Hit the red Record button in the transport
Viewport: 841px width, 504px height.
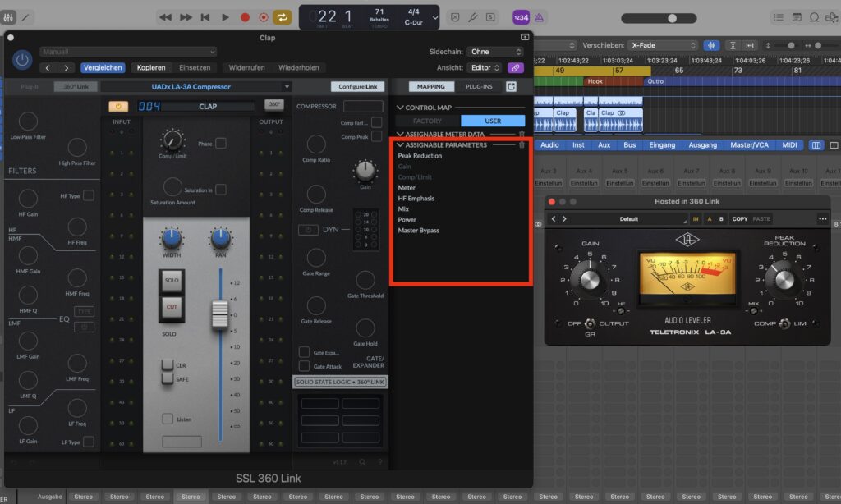pyautogui.click(x=245, y=18)
